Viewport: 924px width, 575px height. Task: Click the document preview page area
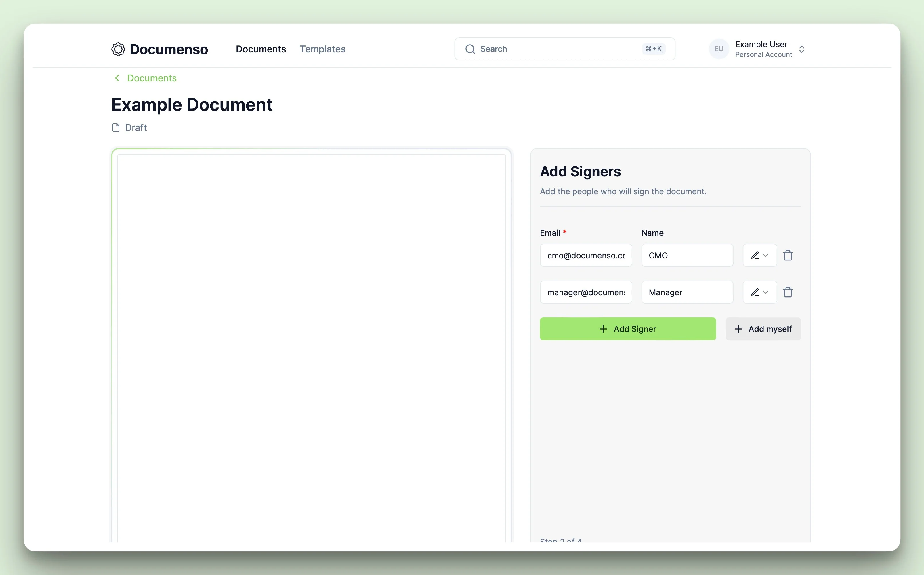(311, 342)
